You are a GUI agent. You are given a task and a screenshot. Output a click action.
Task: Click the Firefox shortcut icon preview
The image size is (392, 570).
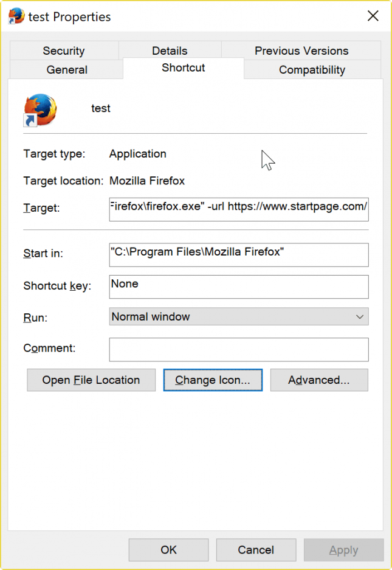click(40, 108)
